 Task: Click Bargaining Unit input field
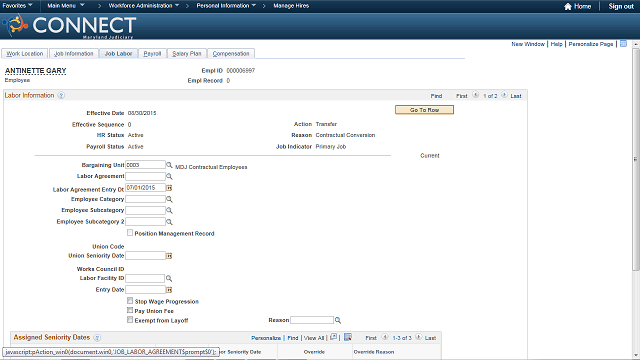[x=145, y=165]
